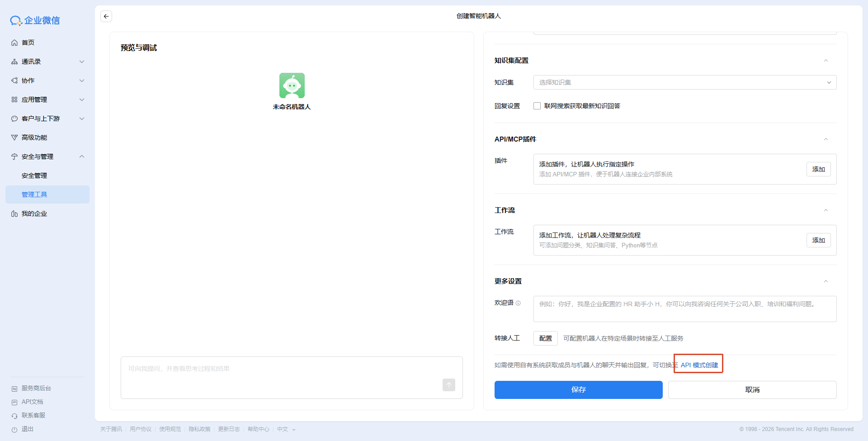Image resolution: width=868 pixels, height=441 pixels.
Task: Click the back arrow button
Action: pos(106,16)
